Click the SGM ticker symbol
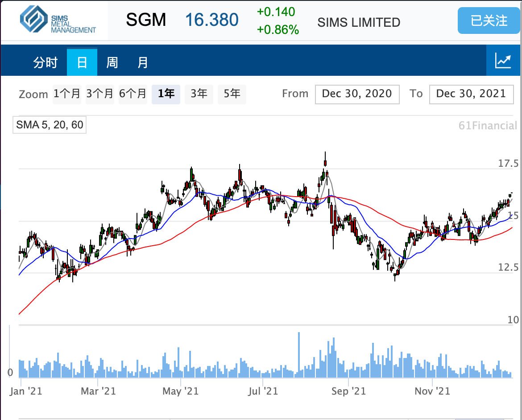 [x=146, y=20]
